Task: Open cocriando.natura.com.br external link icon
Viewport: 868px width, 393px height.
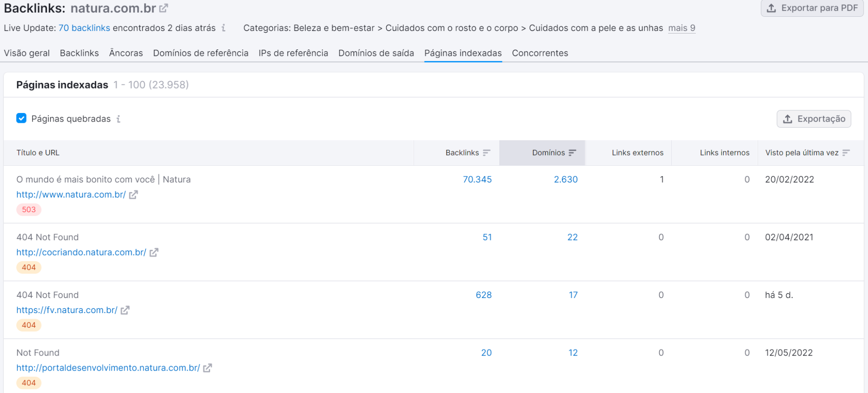Action: point(154,253)
